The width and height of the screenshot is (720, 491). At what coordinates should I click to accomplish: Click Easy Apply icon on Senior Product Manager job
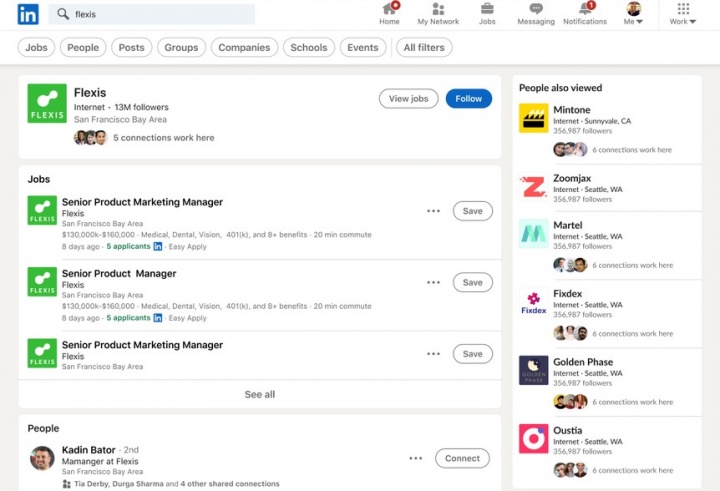tap(158, 318)
